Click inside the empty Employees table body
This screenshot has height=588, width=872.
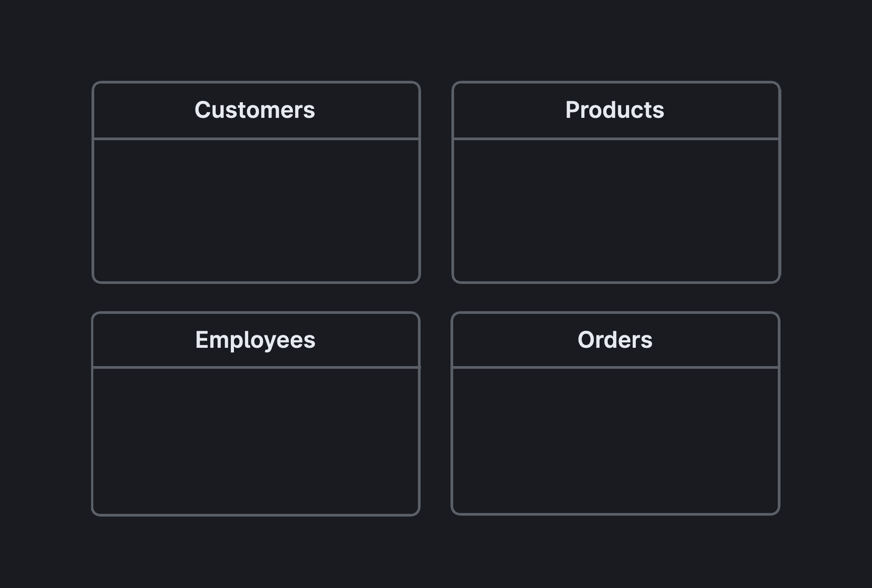click(x=256, y=441)
